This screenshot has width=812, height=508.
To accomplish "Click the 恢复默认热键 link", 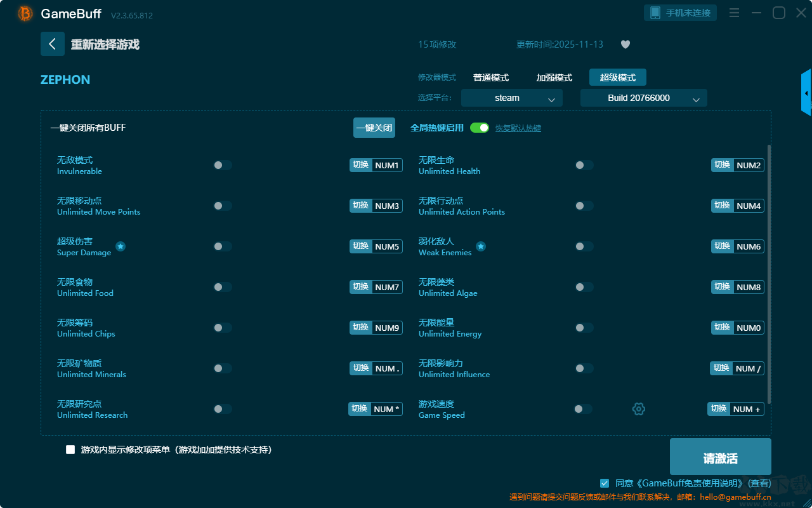I will (518, 128).
